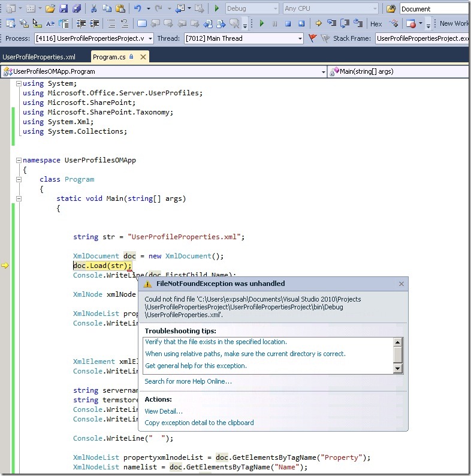471x476 pixels.
Task: Click the Cut scissors icon
Action: (x=93, y=9)
